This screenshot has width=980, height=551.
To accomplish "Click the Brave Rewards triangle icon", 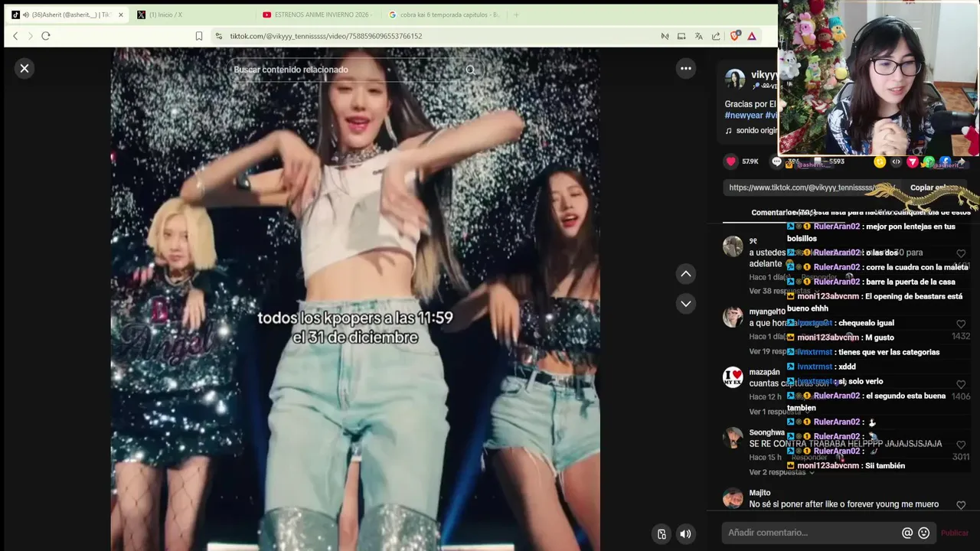I will click(752, 36).
